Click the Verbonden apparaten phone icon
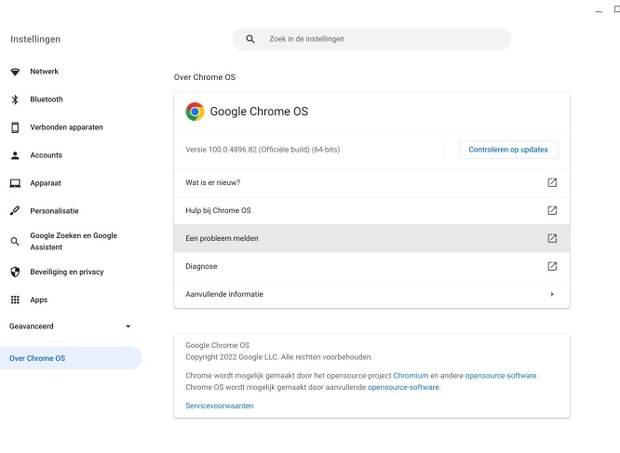Screen dimensions: 620x453 pyautogui.click(x=15, y=127)
